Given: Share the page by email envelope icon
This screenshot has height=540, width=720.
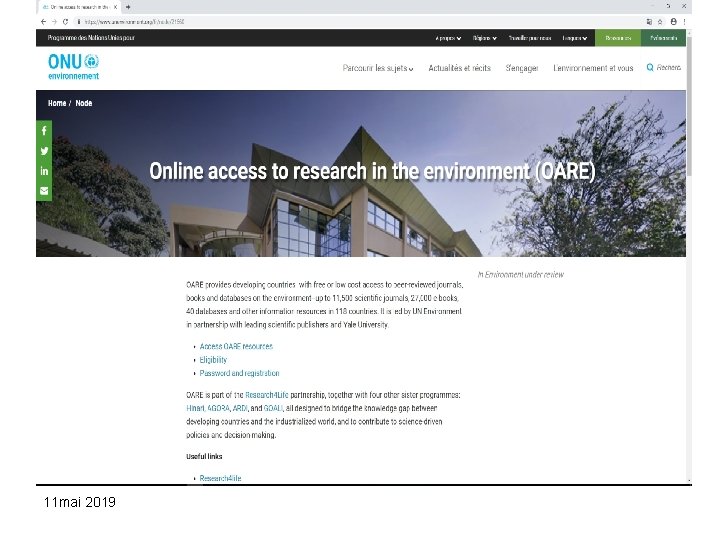Looking at the screenshot, I should pos(44,191).
